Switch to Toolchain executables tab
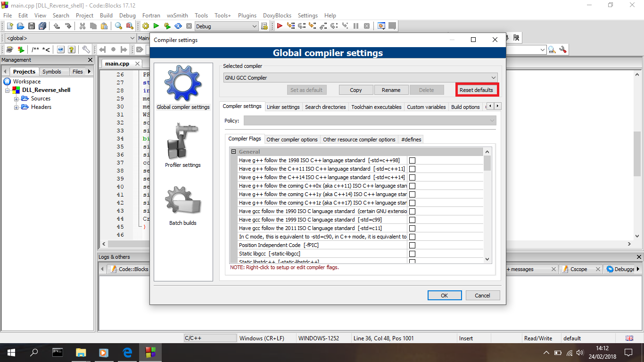 click(376, 107)
